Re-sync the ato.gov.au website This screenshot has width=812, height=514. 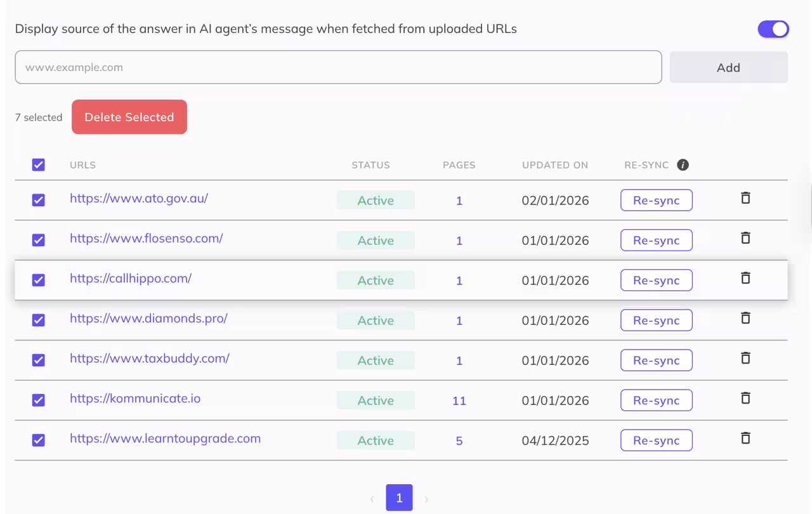(x=656, y=200)
